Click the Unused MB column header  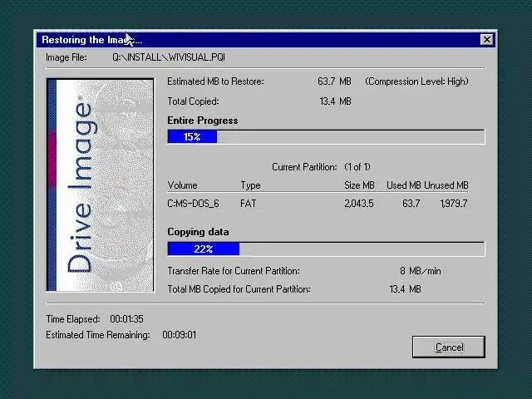(446, 185)
